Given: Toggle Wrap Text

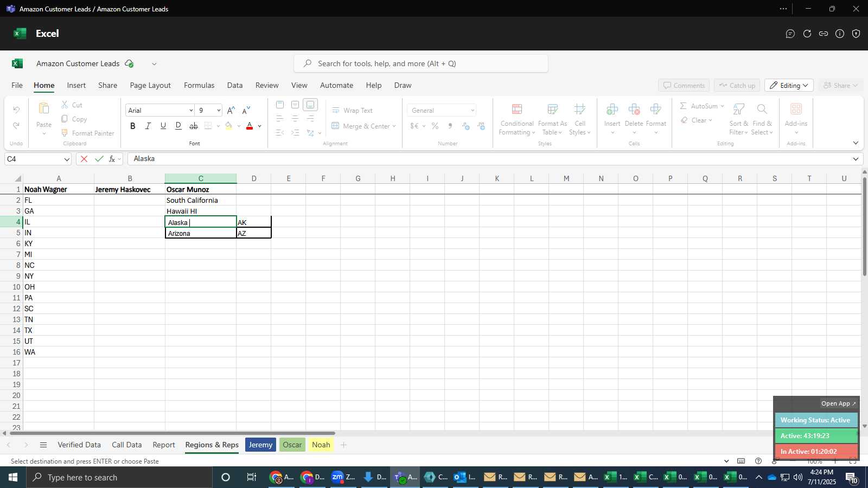Looking at the screenshot, I should click(x=352, y=110).
